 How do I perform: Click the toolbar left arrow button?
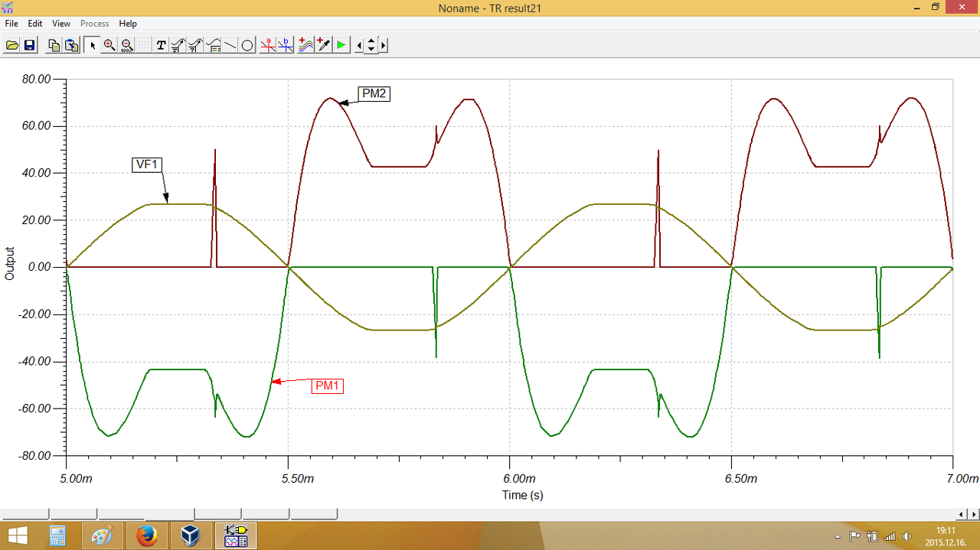360,45
